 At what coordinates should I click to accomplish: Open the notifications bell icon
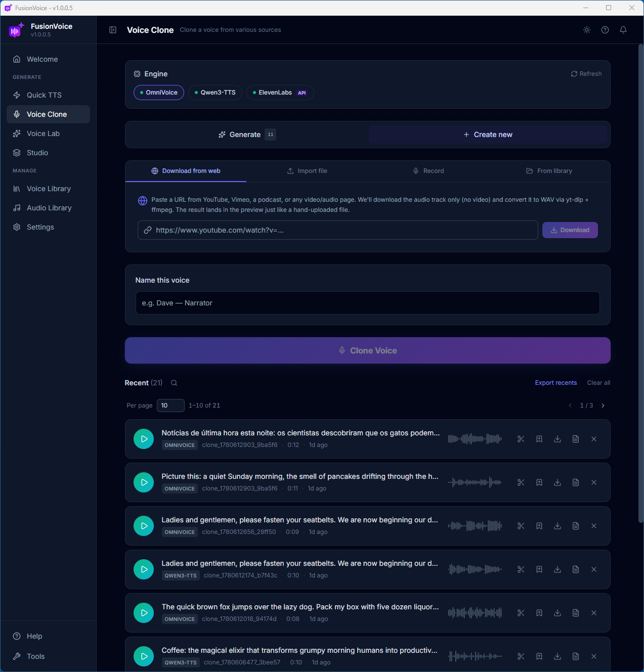pyautogui.click(x=623, y=30)
